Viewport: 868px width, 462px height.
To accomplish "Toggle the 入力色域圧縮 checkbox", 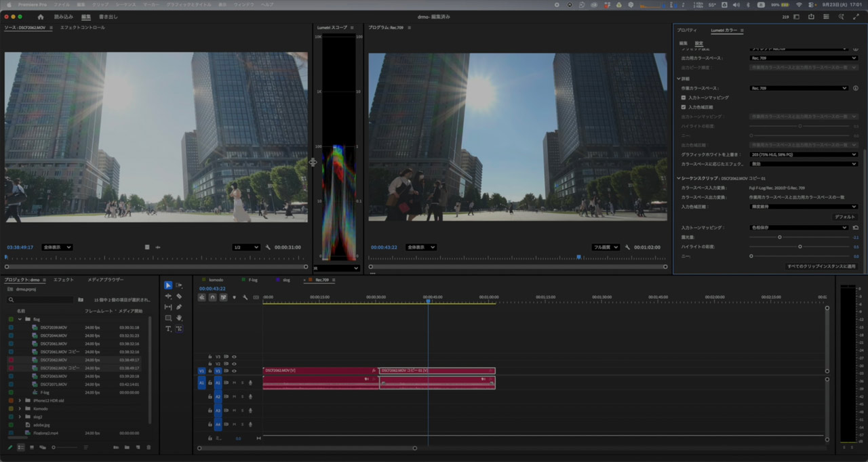I will 684,107.
